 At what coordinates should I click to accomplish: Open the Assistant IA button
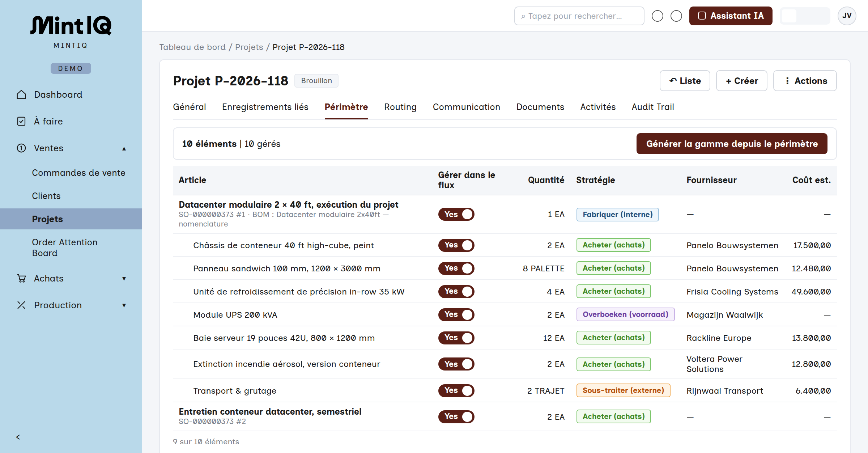[731, 16]
